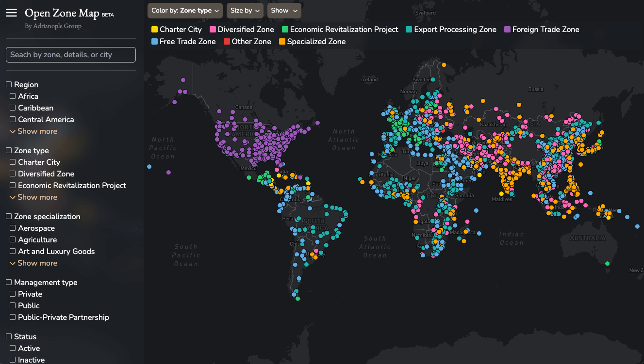The height and width of the screenshot is (364, 644).
Task: Click the teal Export Processing Zone swatch
Action: (409, 30)
